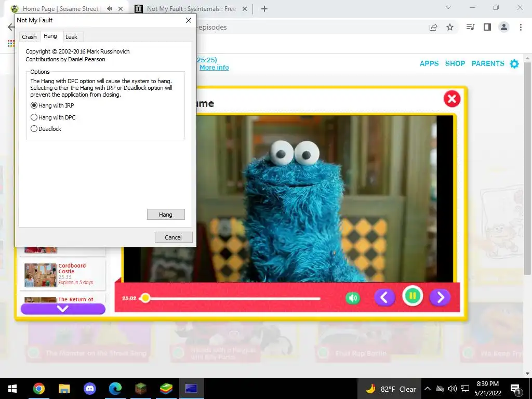Close the Sesame Street browser tab
This screenshot has height=399, width=532.
[x=121, y=9]
